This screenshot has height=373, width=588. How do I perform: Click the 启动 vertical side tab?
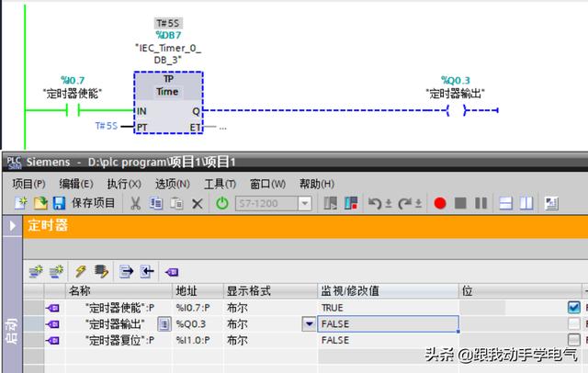(12, 330)
